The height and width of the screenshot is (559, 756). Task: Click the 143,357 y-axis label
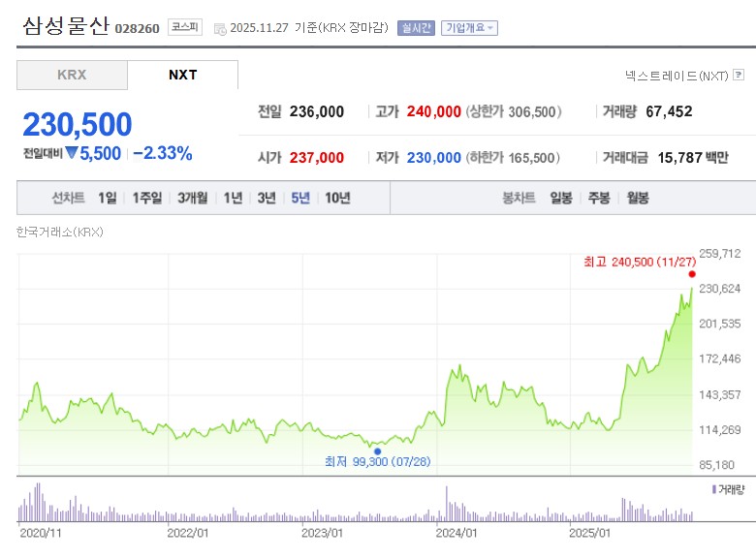pyautogui.click(x=720, y=394)
